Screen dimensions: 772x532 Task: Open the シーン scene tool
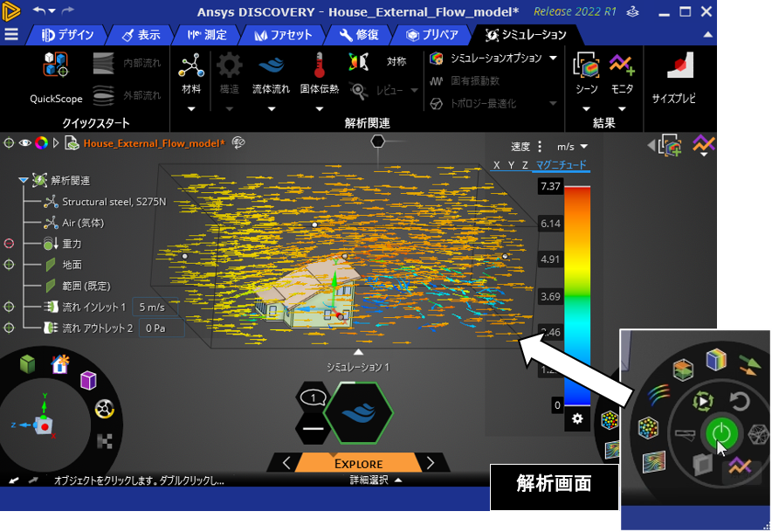pyautogui.click(x=586, y=73)
